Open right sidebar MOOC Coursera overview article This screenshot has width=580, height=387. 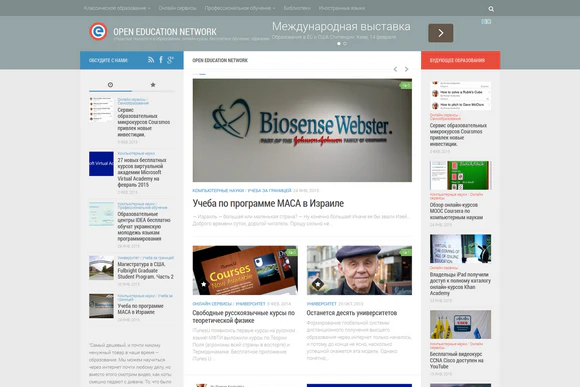coord(456,211)
